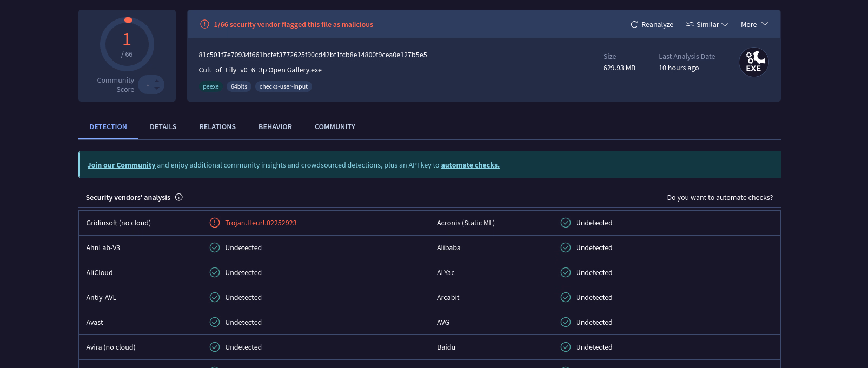Click the Gridinsoft detection warning icon
This screenshot has height=368, width=868.
pos(215,223)
